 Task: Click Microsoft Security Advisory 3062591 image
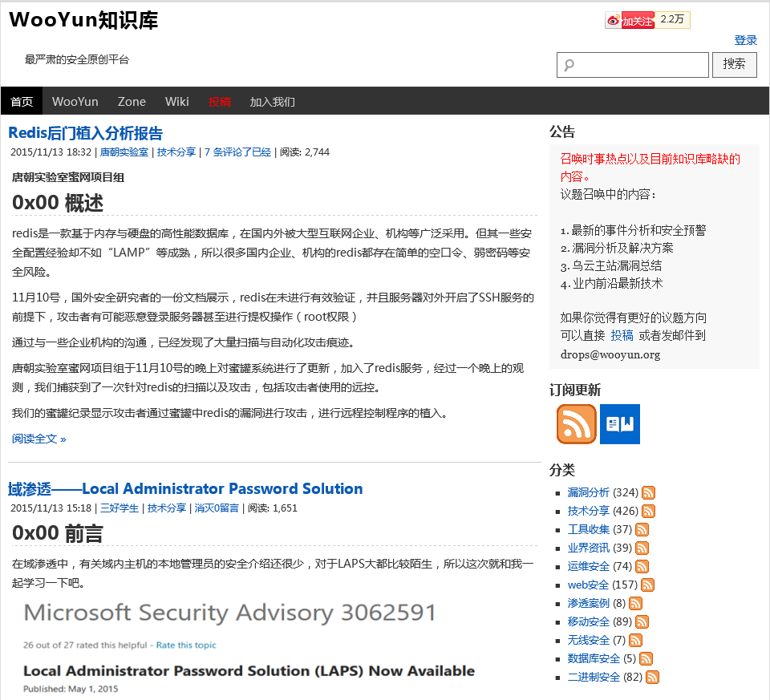(x=230, y=613)
